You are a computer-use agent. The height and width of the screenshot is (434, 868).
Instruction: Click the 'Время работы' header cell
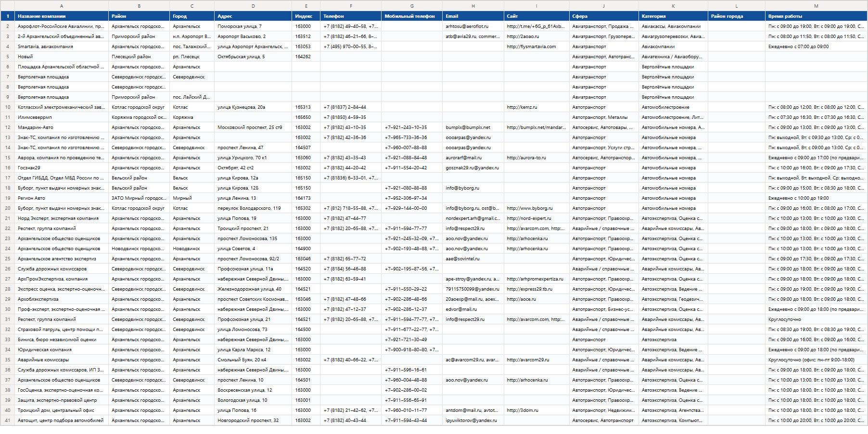click(x=816, y=16)
